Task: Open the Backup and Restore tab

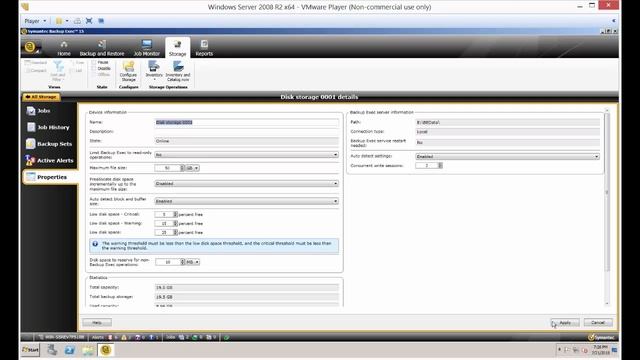Action: tap(102, 48)
